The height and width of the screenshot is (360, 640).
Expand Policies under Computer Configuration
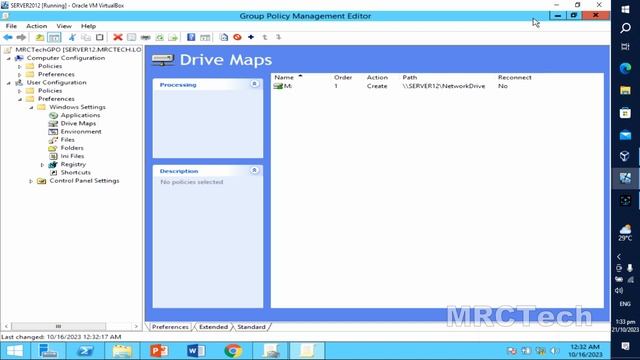pos(20,67)
